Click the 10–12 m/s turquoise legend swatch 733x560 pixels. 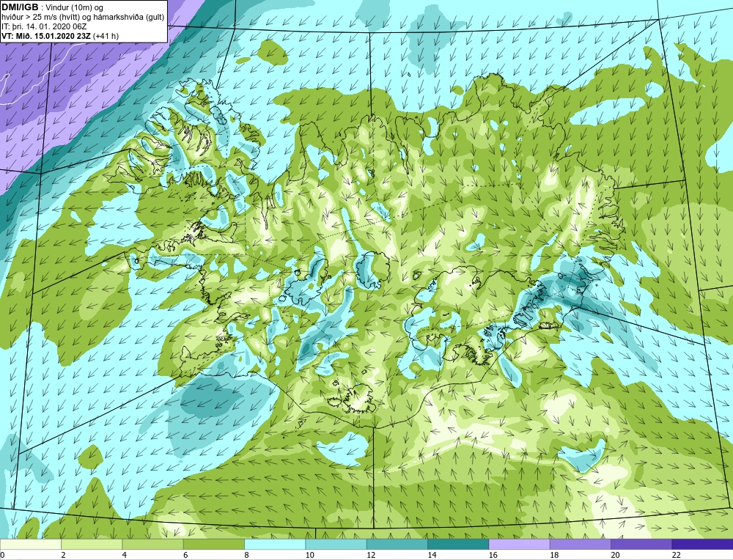(x=336, y=544)
